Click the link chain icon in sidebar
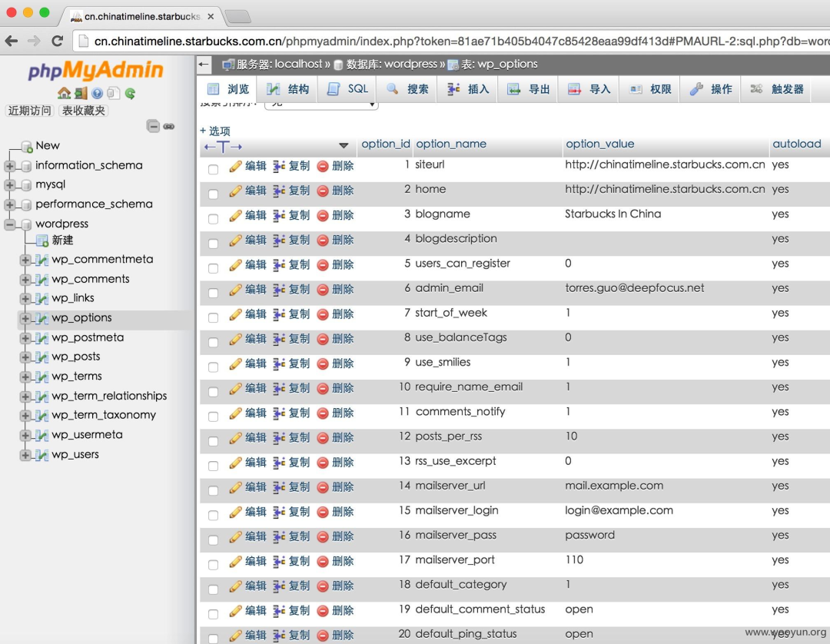The height and width of the screenshot is (644, 830). 169,127
